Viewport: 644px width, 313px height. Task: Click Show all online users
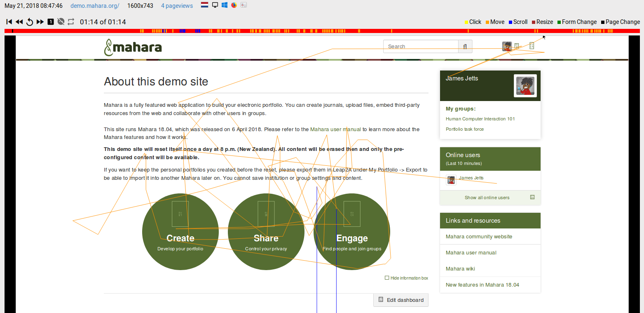pos(487,198)
